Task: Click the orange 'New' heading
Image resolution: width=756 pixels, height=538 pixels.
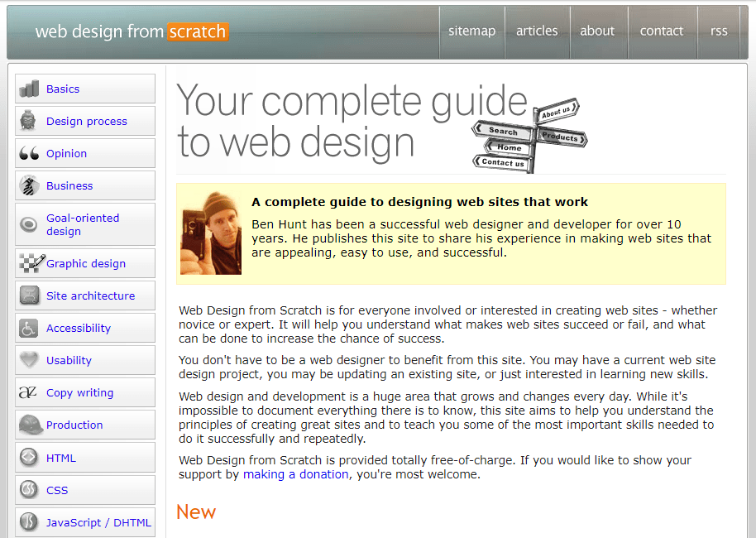Action: pyautogui.click(x=196, y=512)
